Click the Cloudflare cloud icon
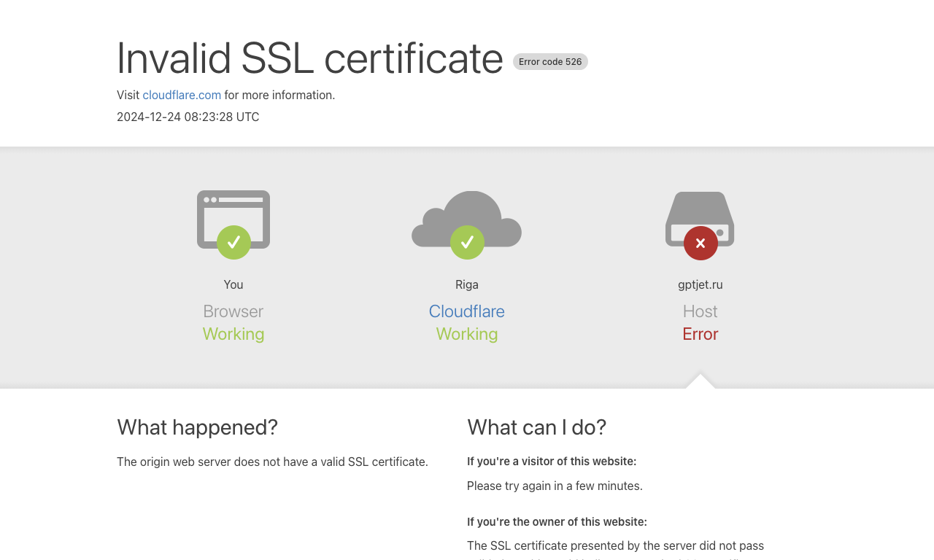The width and height of the screenshot is (934, 560). coord(467,219)
